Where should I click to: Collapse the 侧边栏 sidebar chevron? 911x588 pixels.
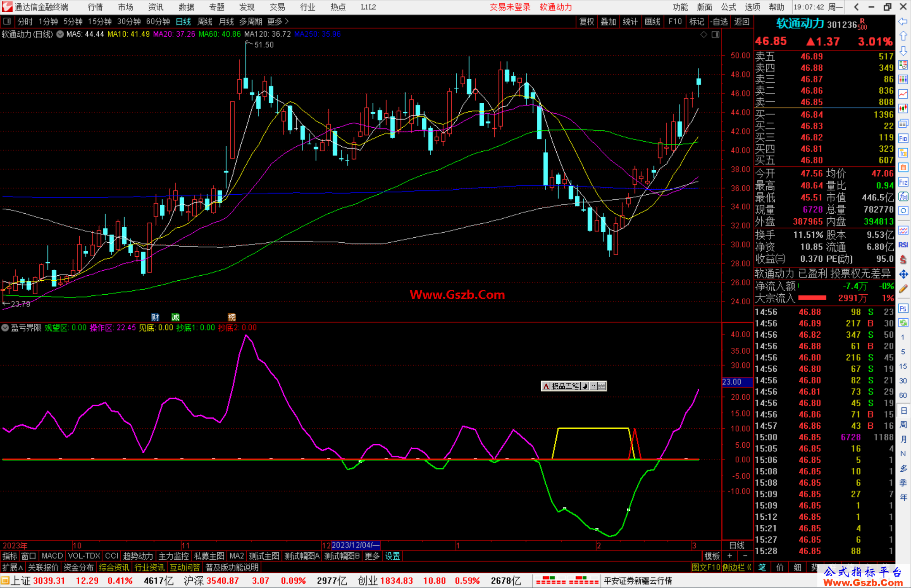pyautogui.click(x=749, y=567)
